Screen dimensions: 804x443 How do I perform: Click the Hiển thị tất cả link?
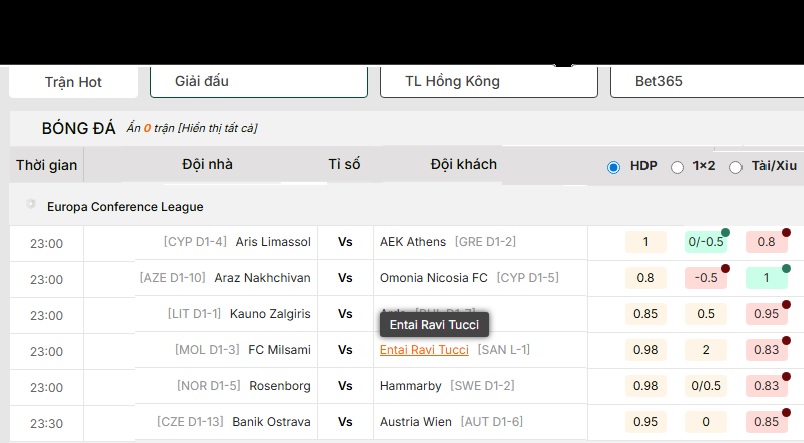coord(217,128)
